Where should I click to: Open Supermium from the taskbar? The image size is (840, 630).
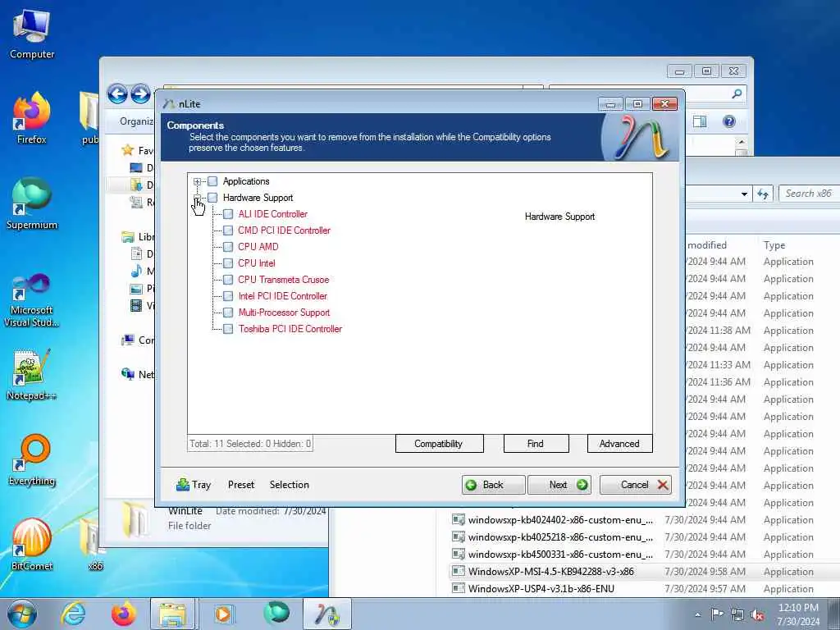coord(276,614)
